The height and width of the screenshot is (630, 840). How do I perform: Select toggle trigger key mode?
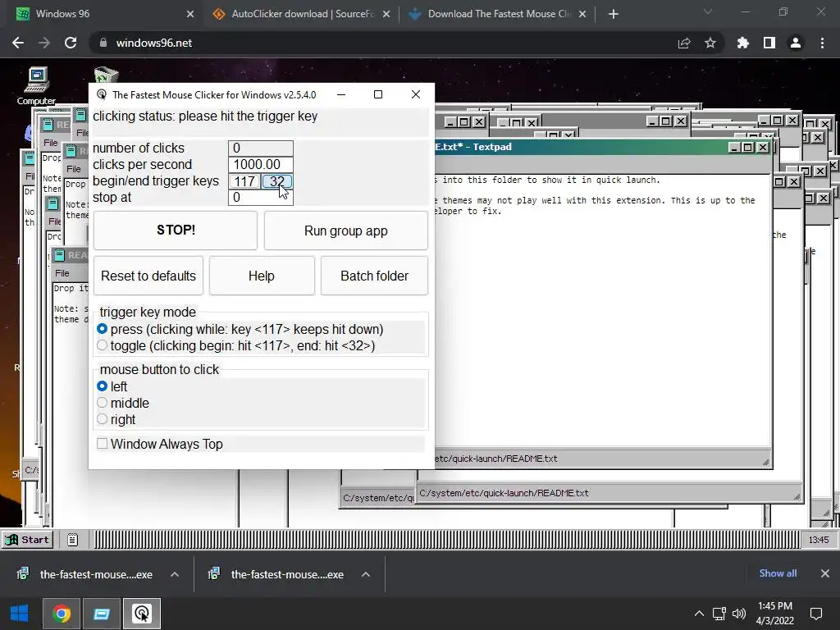tap(103, 345)
